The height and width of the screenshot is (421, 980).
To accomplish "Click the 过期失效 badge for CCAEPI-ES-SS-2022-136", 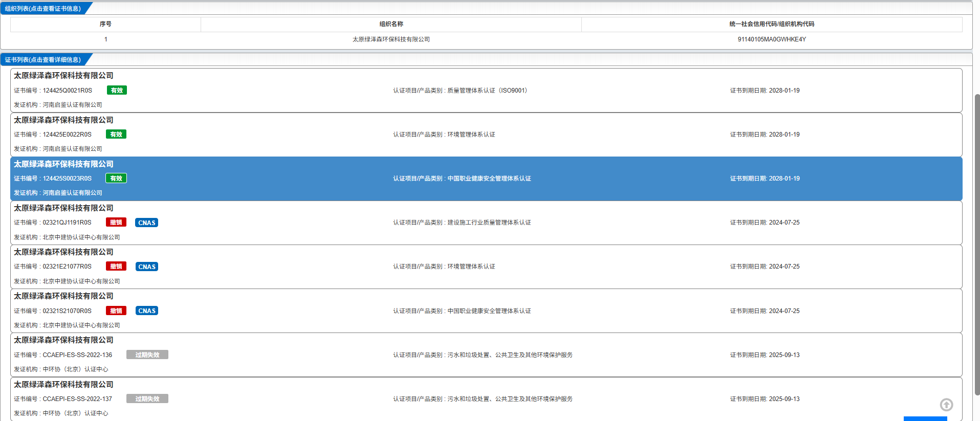I will [x=147, y=354].
